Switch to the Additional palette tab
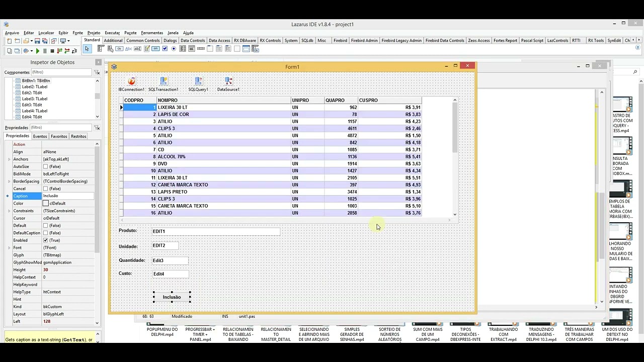This screenshot has width=644, height=362. [113, 40]
